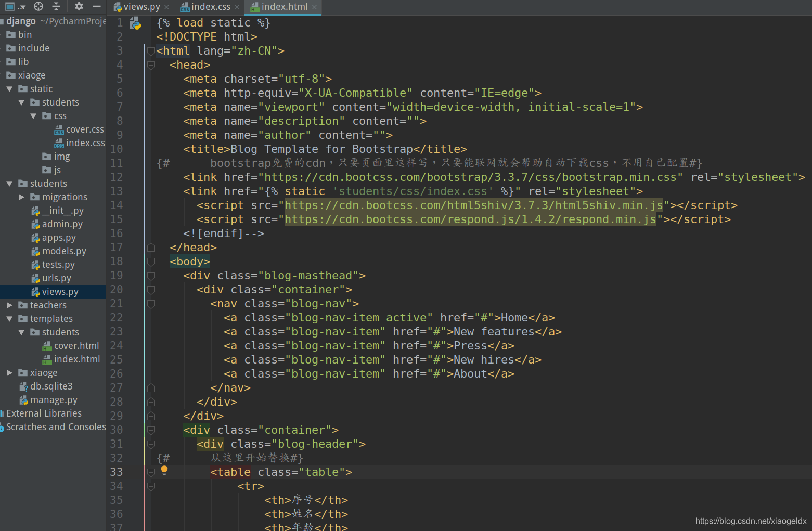Image resolution: width=812 pixels, height=531 pixels.
Task: Open project panel settings gear
Action: (79, 6)
